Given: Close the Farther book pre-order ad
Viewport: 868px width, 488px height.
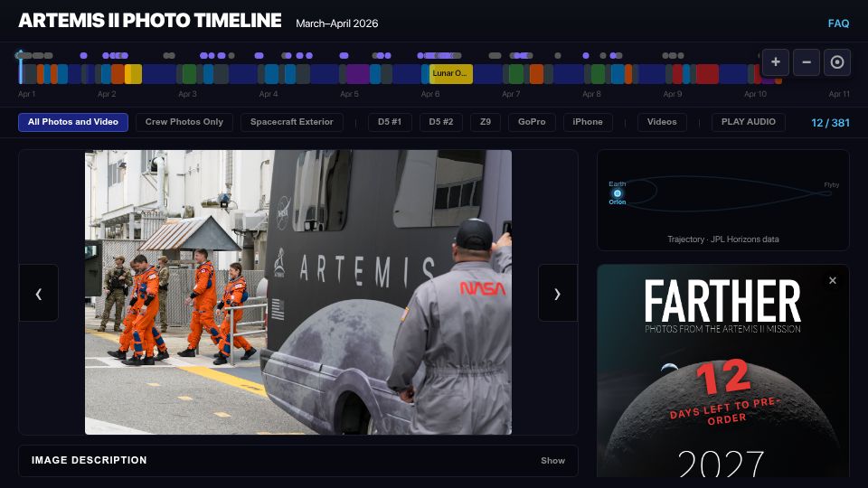Looking at the screenshot, I should coord(832,280).
